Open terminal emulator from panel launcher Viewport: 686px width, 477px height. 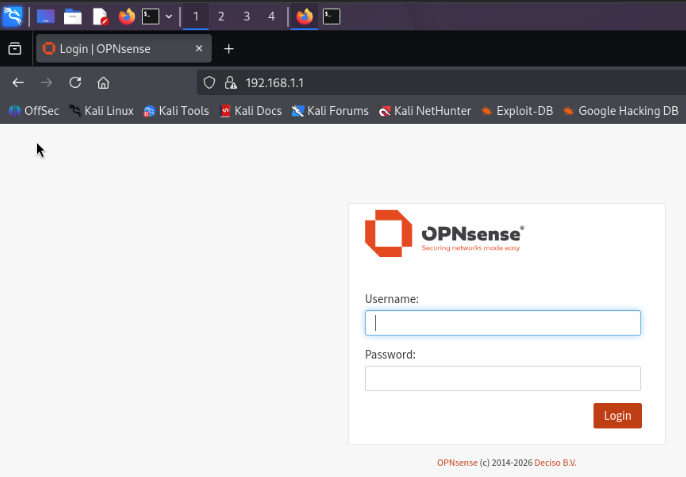click(x=150, y=17)
